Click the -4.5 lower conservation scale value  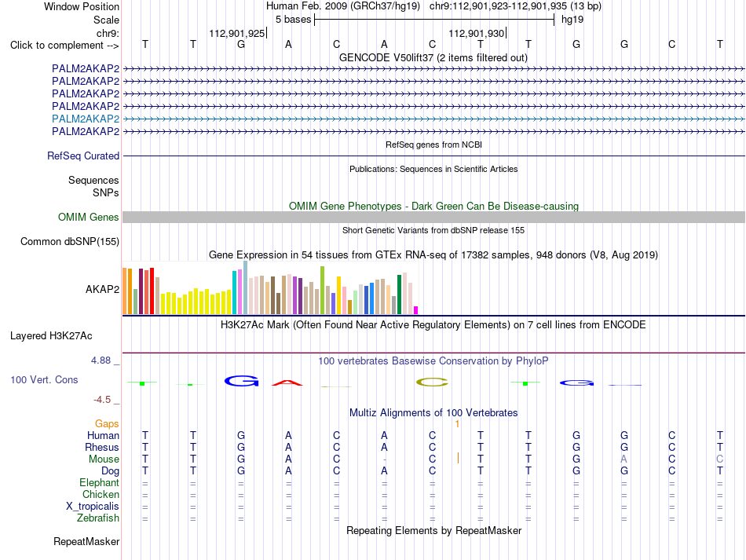coord(102,400)
